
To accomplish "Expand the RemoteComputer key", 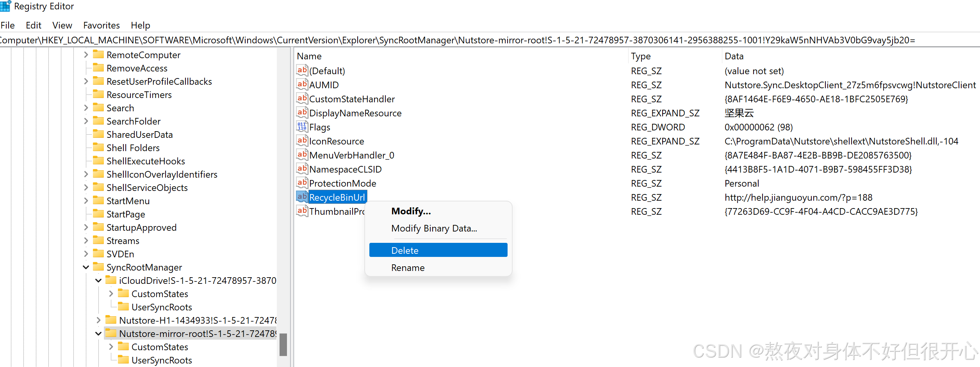I will click(x=86, y=55).
